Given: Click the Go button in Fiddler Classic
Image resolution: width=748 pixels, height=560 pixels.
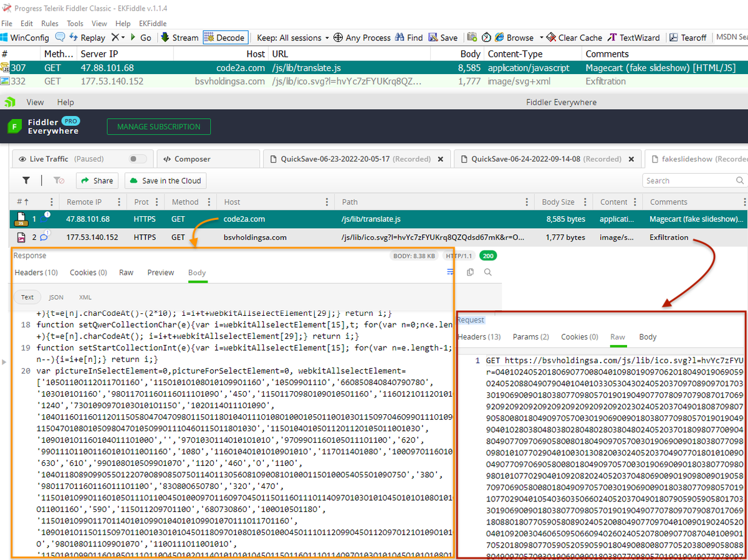Looking at the screenshot, I should click(140, 37).
